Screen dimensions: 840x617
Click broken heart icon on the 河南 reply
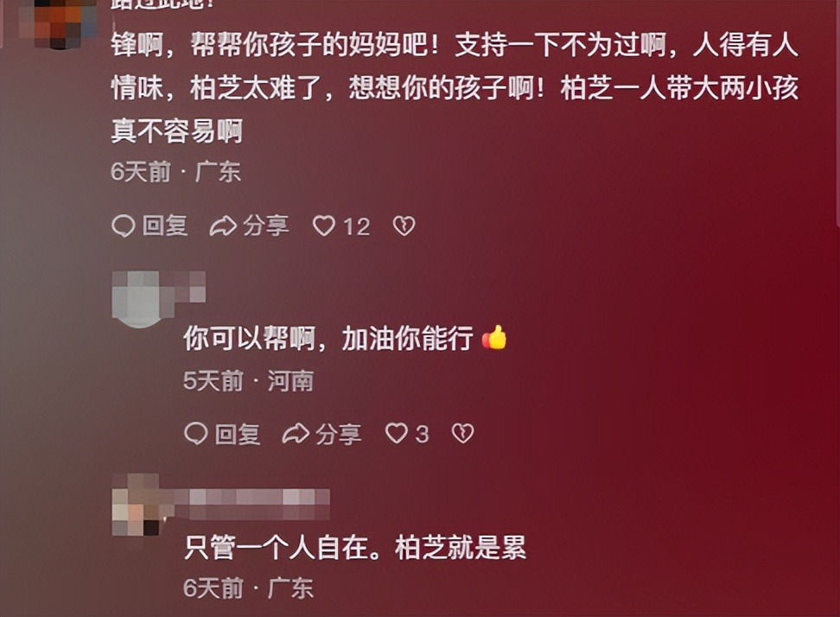(x=463, y=433)
